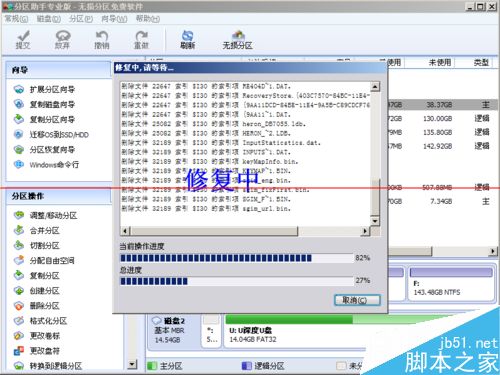Click the log line mentioning keyMapInfo.bin
This screenshot has height=375, width=500.
click(x=210, y=162)
